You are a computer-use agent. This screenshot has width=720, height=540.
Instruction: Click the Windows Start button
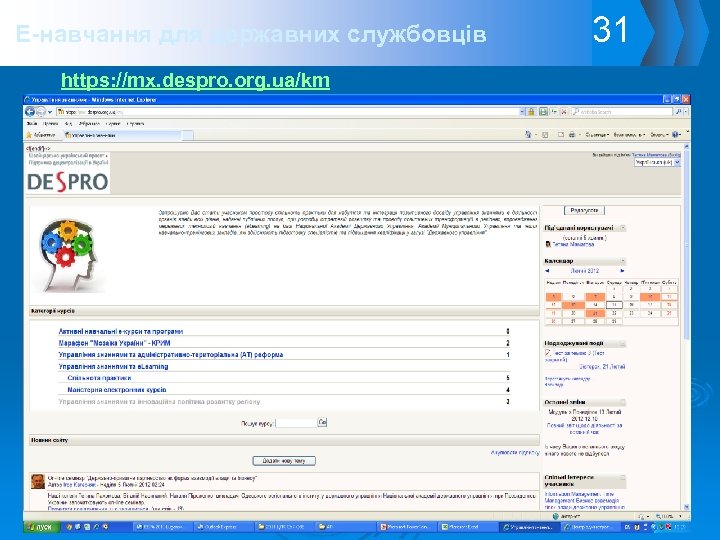click(40, 527)
